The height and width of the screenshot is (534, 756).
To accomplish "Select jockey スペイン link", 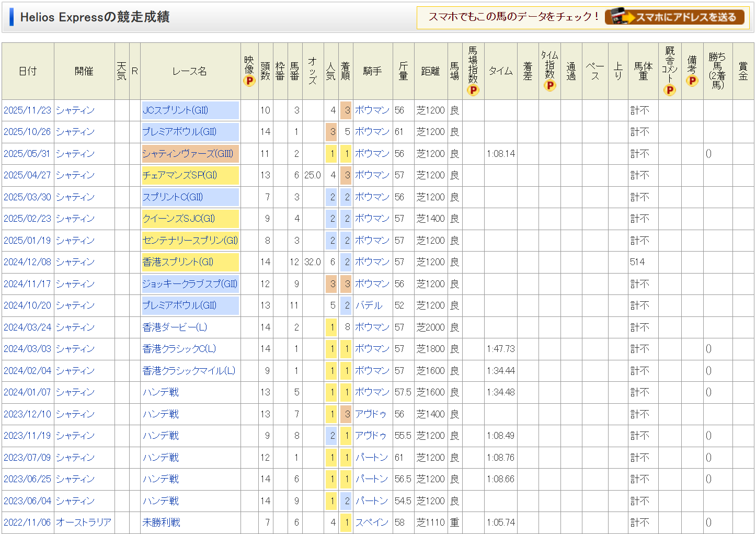I will point(372,522).
